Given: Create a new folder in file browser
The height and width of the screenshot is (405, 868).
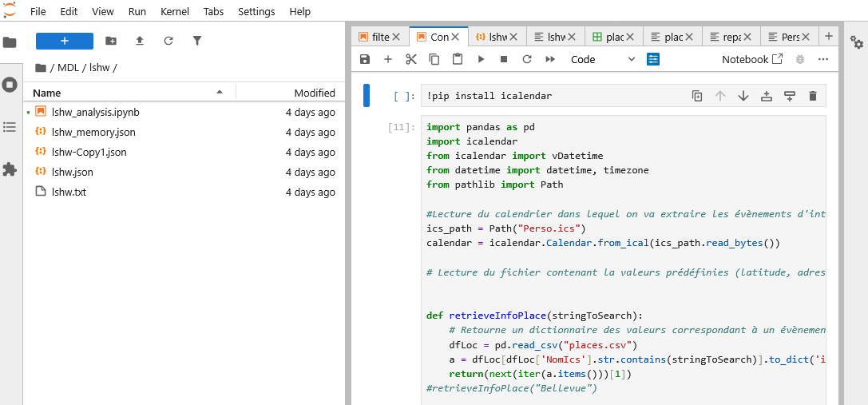Looking at the screenshot, I should coord(111,41).
